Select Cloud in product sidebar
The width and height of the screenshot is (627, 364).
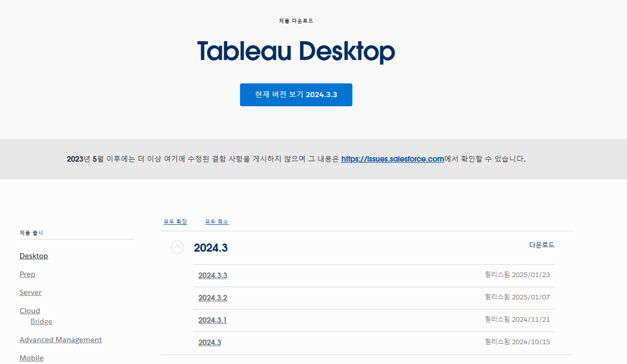29,311
